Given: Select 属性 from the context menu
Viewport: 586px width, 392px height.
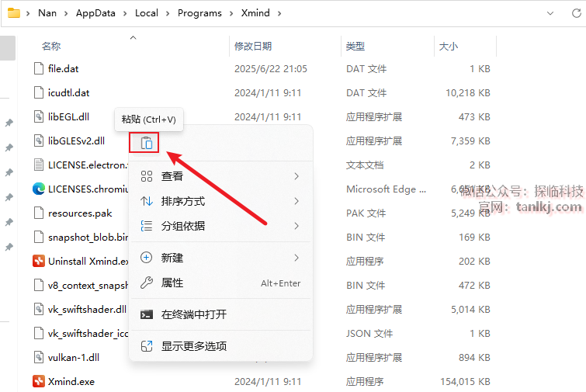Looking at the screenshot, I should pyautogui.click(x=172, y=283).
